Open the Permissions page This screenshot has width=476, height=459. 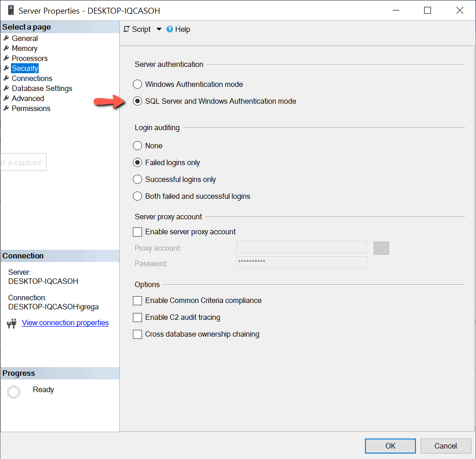[31, 108]
